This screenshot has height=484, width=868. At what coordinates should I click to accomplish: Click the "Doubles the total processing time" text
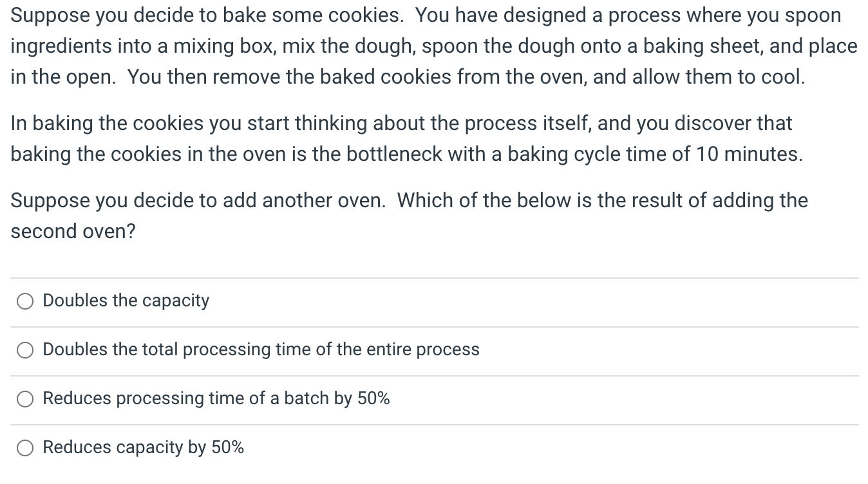[261, 350]
